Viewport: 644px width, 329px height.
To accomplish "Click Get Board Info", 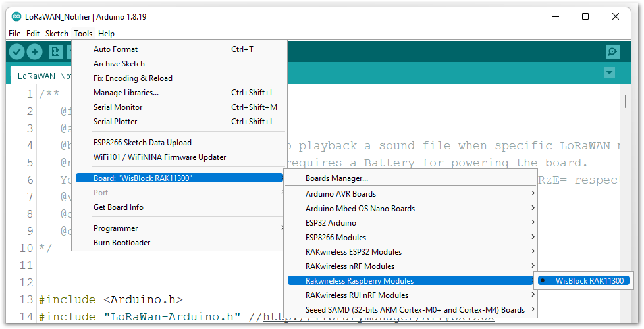I will pos(179,207).
